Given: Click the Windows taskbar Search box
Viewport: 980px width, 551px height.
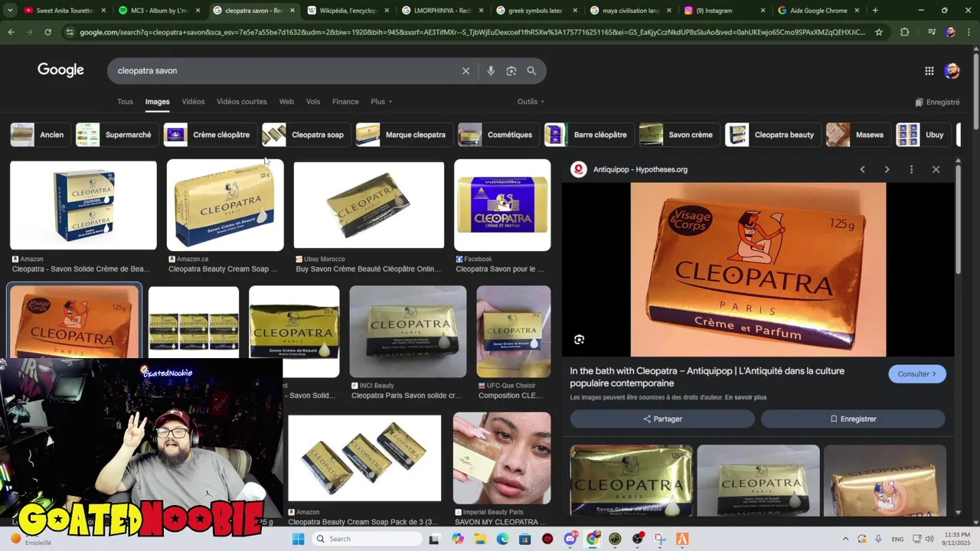Looking at the screenshot, I should 367,539.
